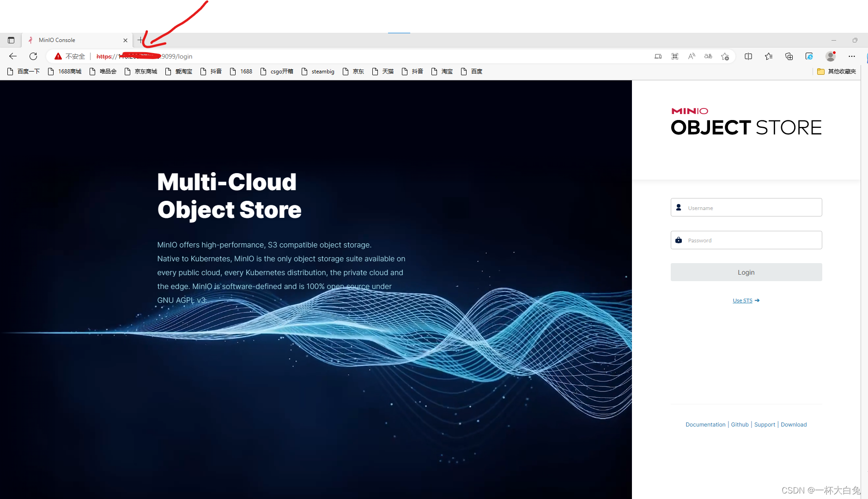Open the 爱淘宝 bookmark
Viewport: 868px width, 499px height.
click(179, 72)
